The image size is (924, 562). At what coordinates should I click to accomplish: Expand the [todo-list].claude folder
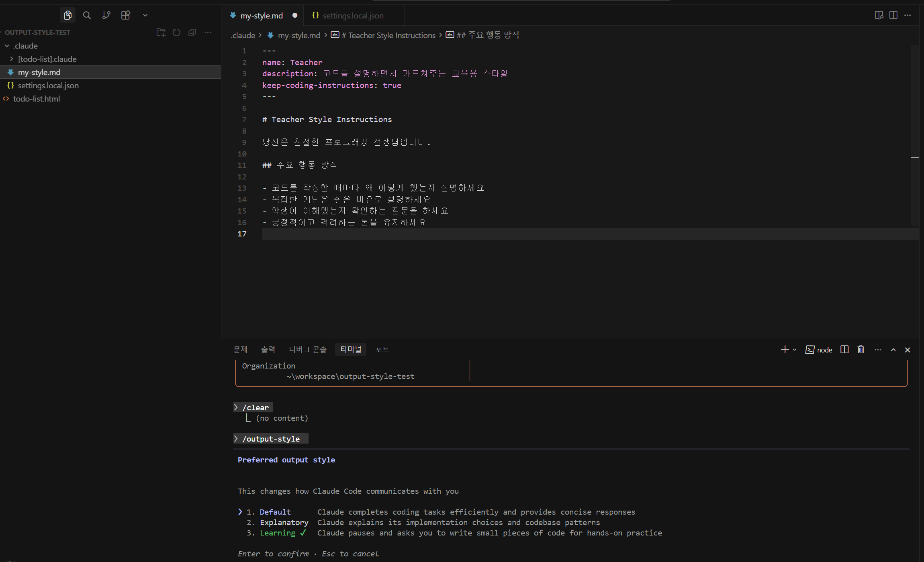click(47, 59)
